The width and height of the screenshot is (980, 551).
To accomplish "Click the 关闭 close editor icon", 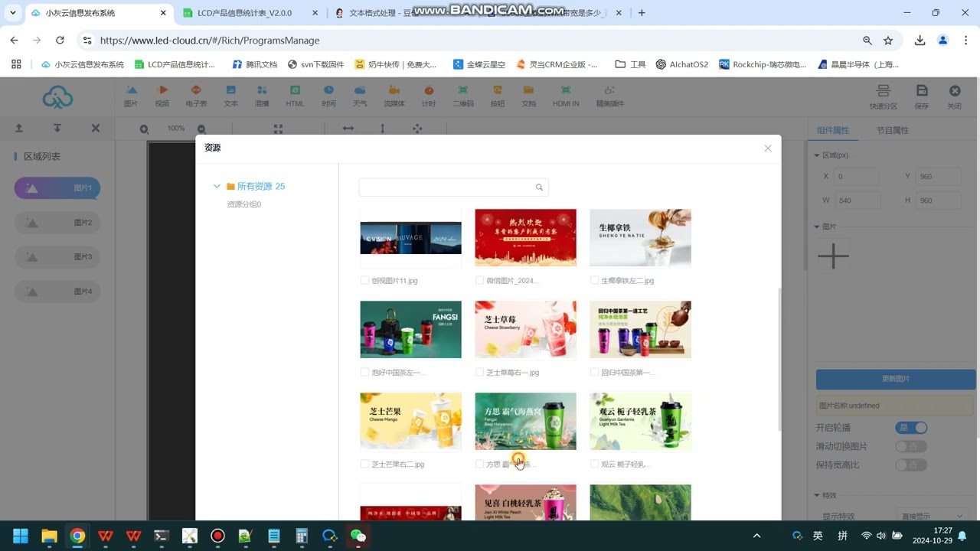I will pos(954,98).
